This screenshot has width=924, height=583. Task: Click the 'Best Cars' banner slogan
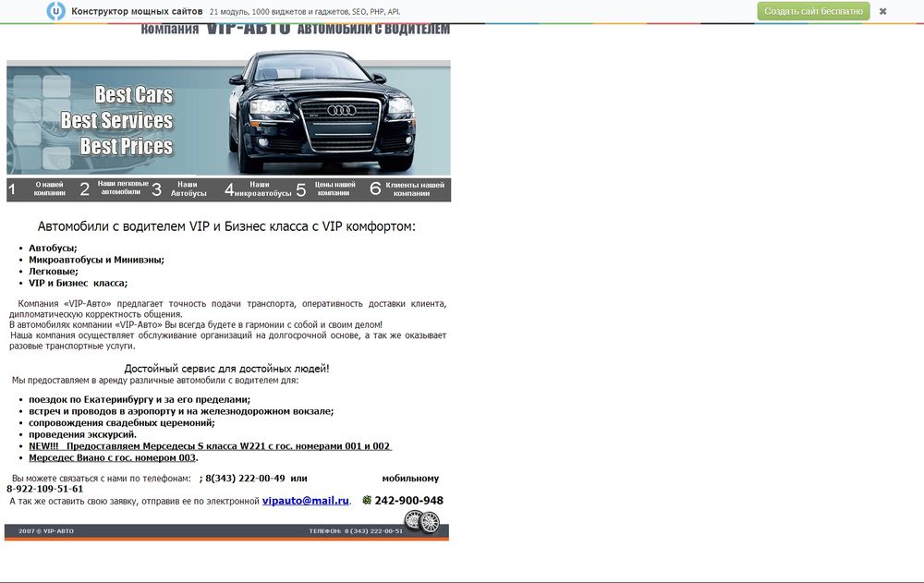(134, 94)
